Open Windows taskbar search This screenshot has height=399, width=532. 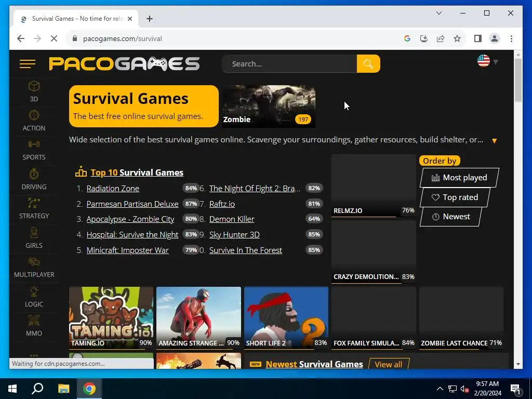(37, 389)
